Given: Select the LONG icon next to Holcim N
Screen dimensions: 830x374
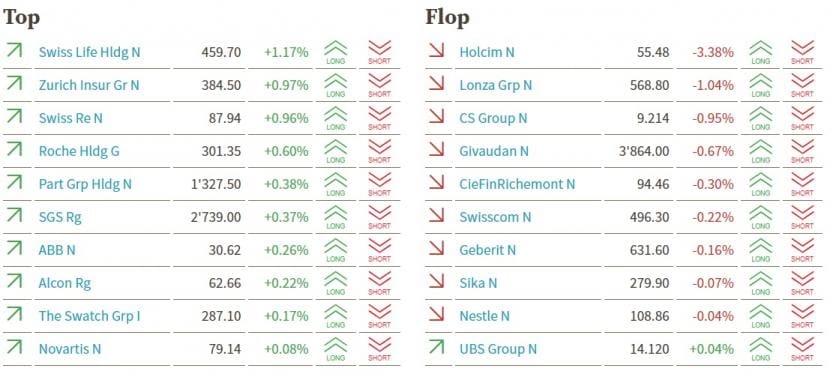Looking at the screenshot, I should coord(760,52).
